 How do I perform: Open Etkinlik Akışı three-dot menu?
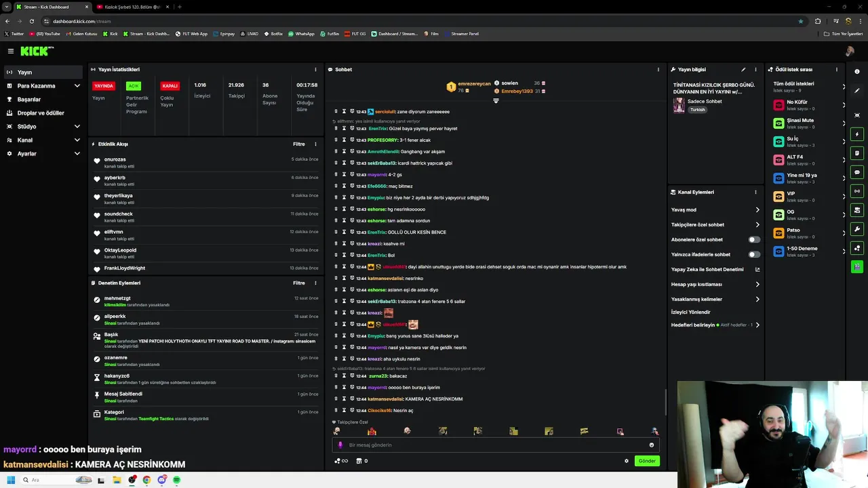315,144
